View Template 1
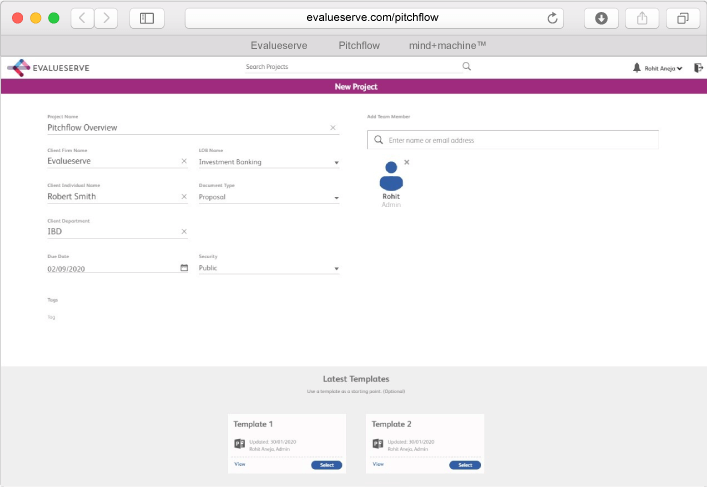707x487 pixels. click(239, 464)
